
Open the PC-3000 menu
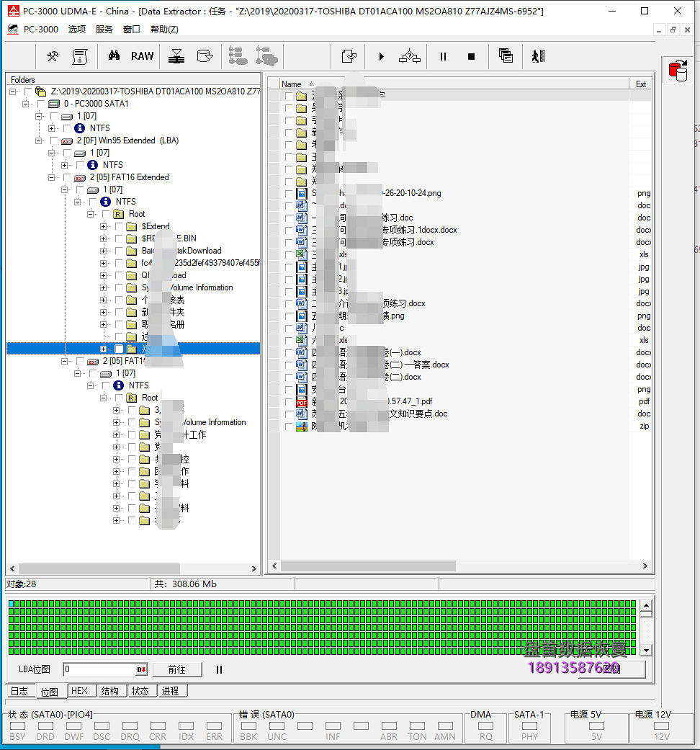41,29
